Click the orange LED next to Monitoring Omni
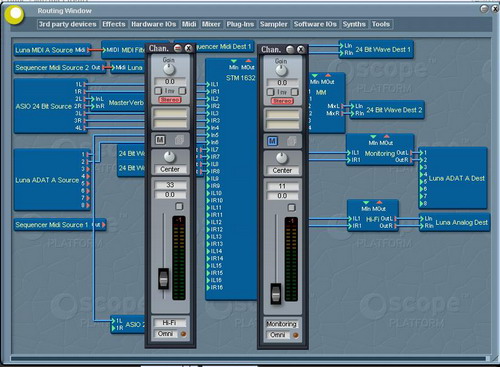This screenshot has height=367, width=500. (x=295, y=335)
